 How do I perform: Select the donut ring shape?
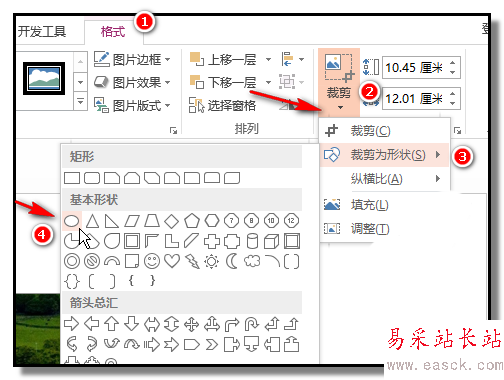72,261
